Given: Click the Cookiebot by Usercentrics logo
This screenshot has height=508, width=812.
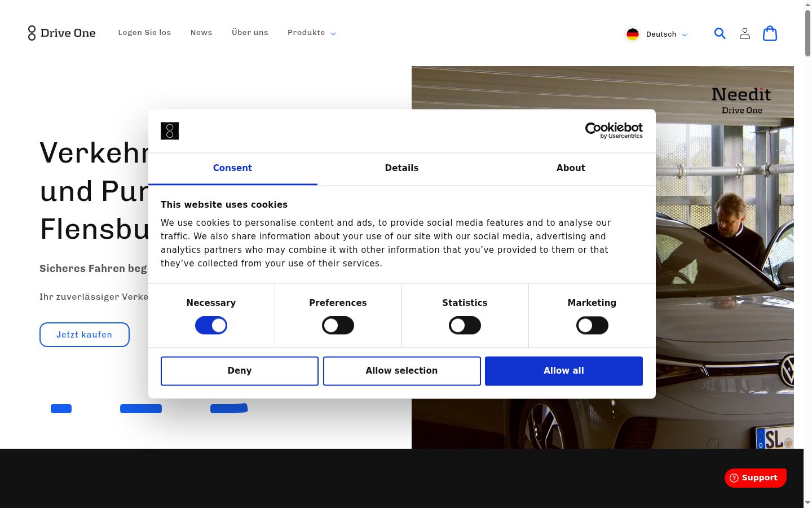Looking at the screenshot, I should (x=614, y=130).
